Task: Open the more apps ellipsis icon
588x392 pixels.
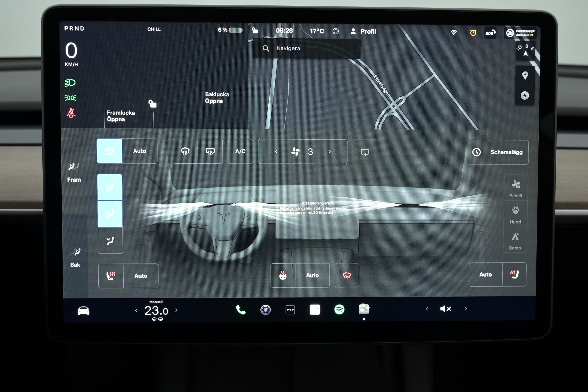Action: (290, 310)
